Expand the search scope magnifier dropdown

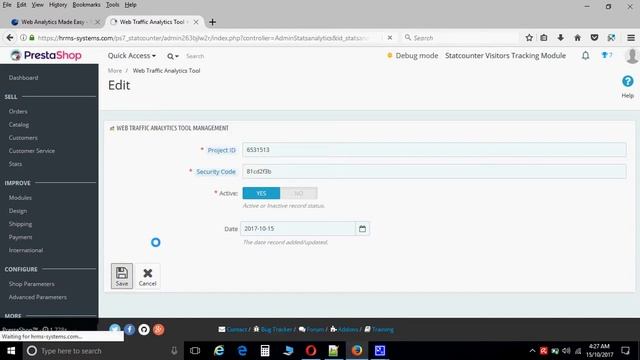(x=173, y=56)
